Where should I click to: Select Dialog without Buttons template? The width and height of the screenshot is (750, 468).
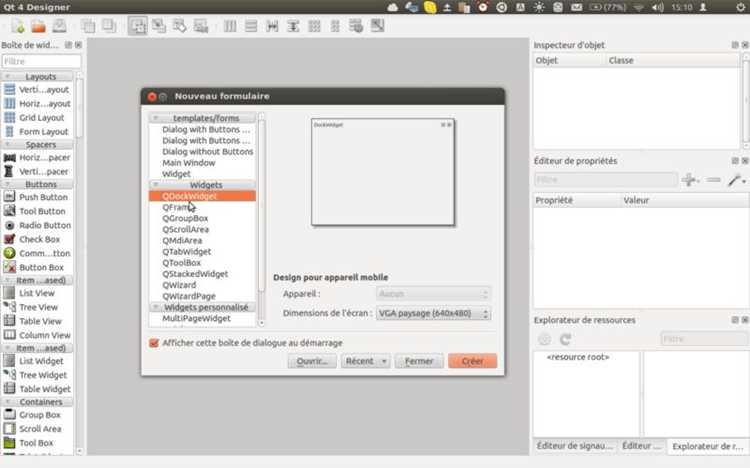pyautogui.click(x=208, y=152)
